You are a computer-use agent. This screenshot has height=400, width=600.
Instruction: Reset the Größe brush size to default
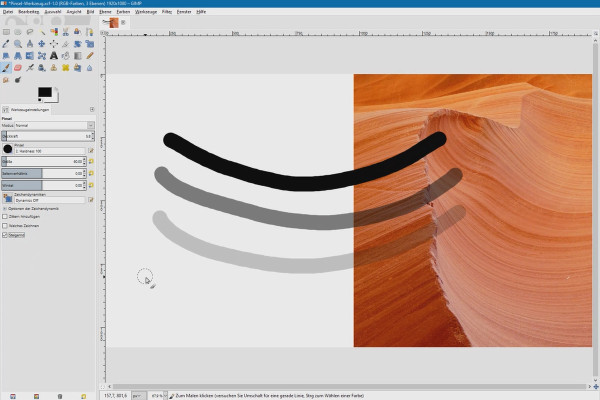[x=91, y=161]
